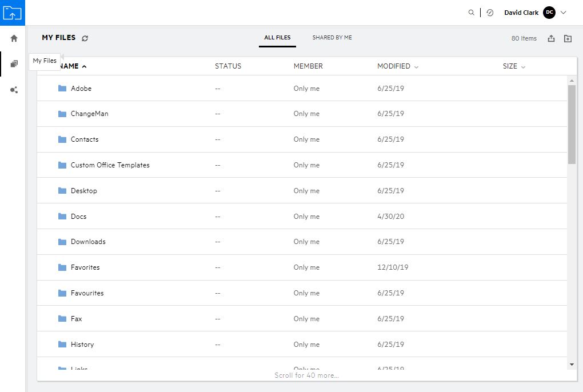Click the Filr app logo icon

pyautogui.click(x=12, y=13)
